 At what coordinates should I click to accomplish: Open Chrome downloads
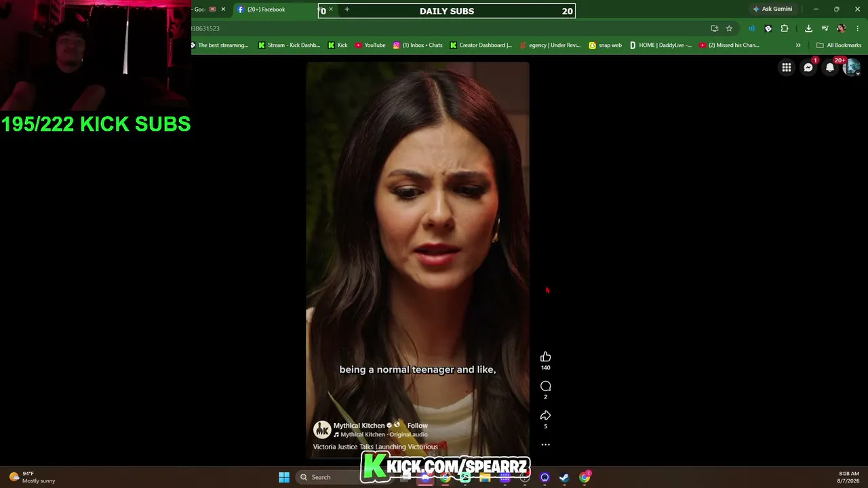[x=808, y=28]
